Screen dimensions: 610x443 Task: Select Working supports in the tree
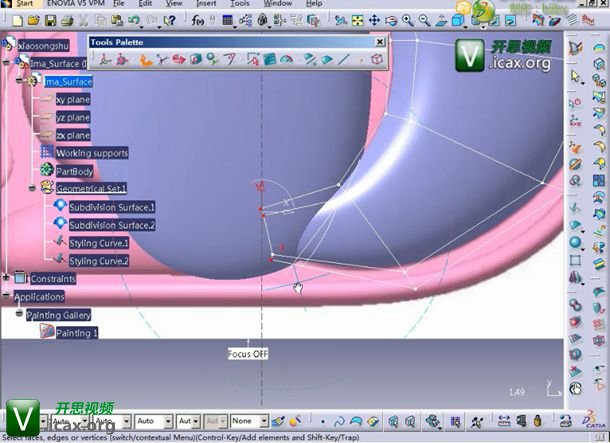[92, 153]
